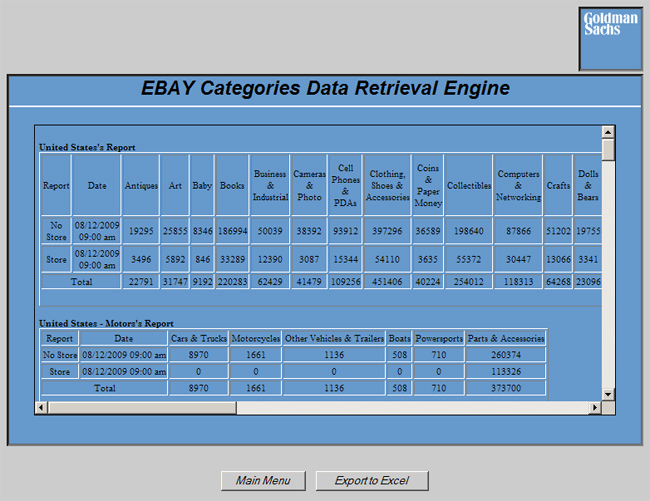Click the Cars & Trucks column header

199,338
